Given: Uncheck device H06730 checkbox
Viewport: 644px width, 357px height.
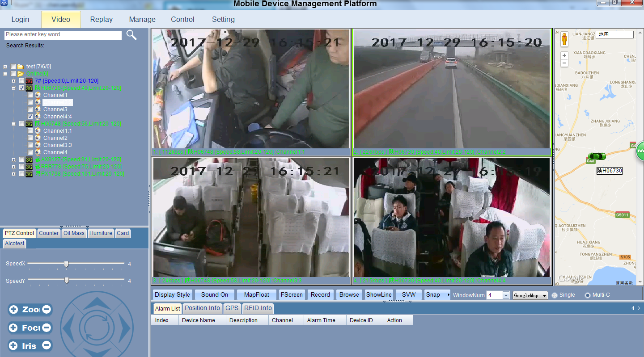Looking at the screenshot, I should click(21, 88).
